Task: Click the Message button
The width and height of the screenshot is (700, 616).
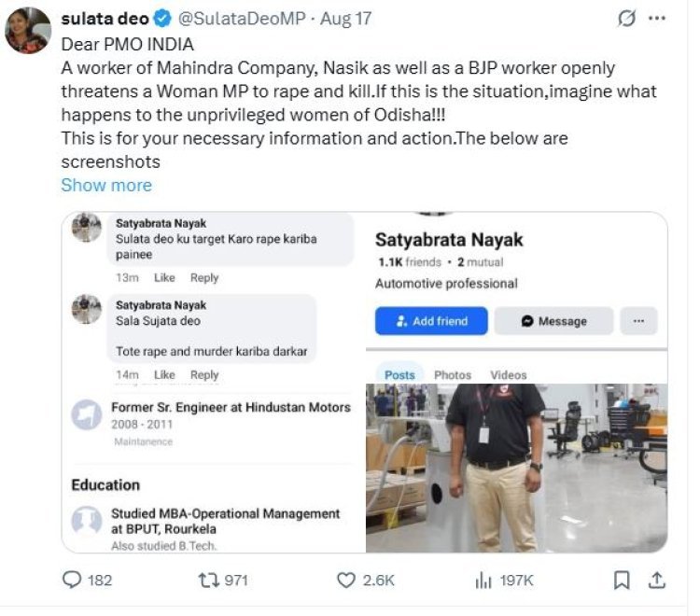Action: pyautogui.click(x=553, y=321)
